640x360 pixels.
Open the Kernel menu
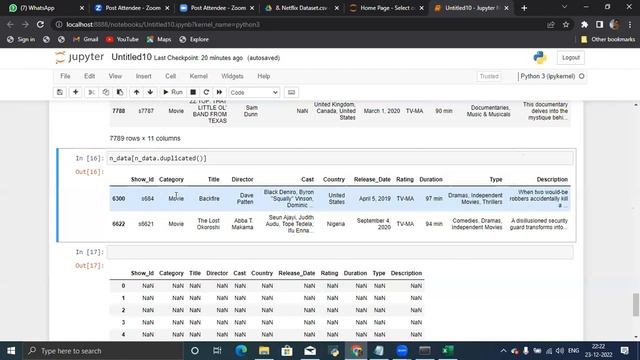199,76
